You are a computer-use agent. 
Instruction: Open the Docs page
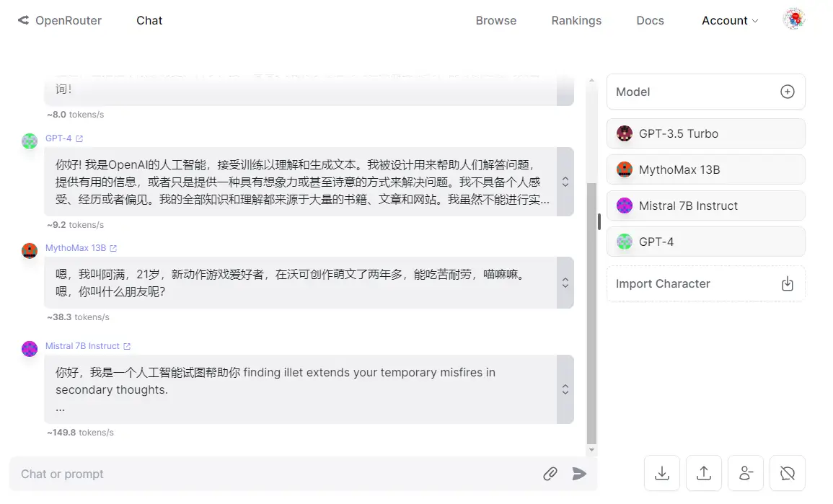pos(650,20)
